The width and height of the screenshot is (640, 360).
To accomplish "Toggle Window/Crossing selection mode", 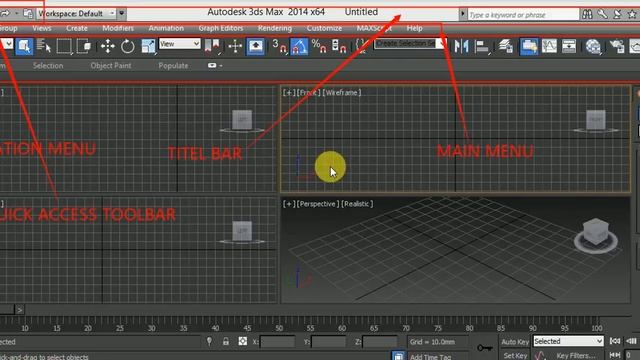I will (84, 46).
